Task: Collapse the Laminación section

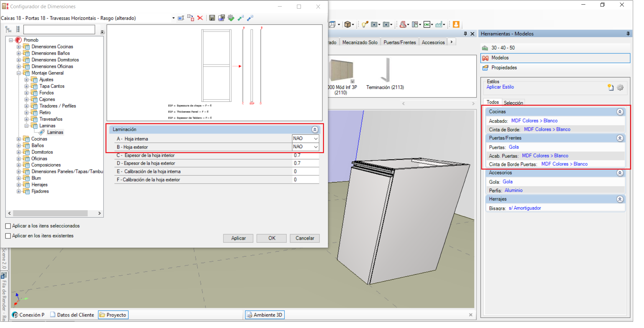Action: pyautogui.click(x=315, y=129)
